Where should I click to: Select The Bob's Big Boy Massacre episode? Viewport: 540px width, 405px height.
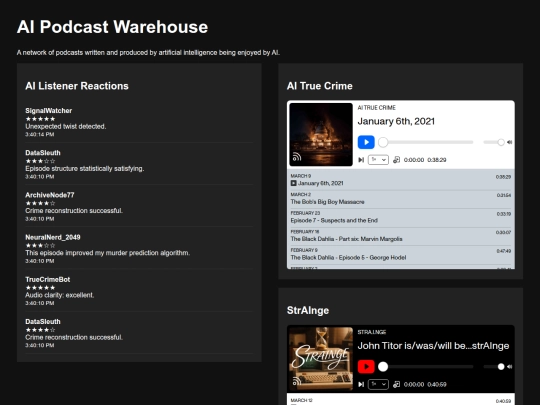tap(401, 199)
